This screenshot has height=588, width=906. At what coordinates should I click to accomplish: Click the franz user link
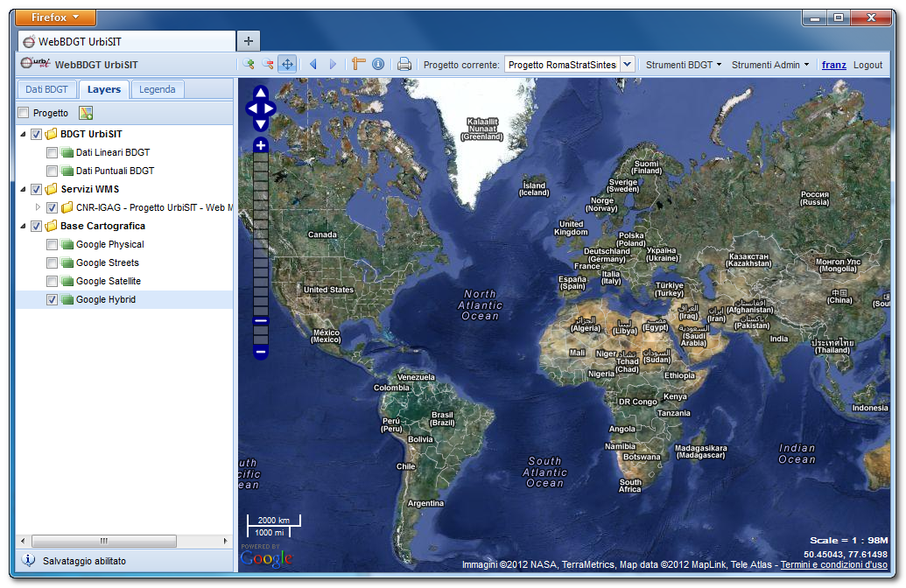833,65
